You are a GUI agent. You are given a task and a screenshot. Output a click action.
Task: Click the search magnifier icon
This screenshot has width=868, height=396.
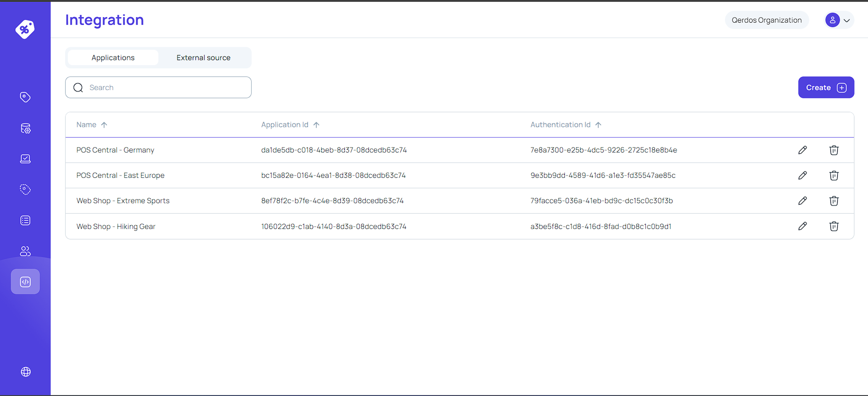click(78, 87)
